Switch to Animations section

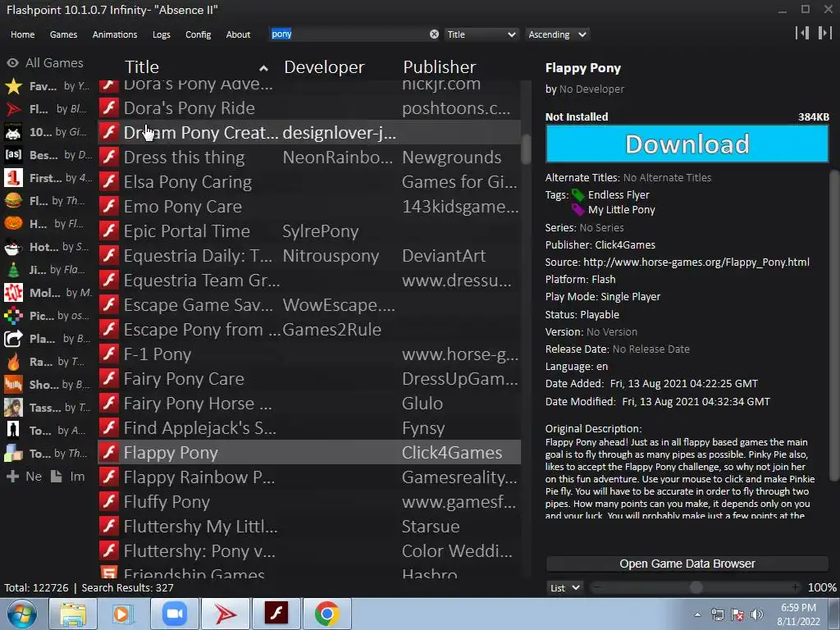[x=115, y=34]
